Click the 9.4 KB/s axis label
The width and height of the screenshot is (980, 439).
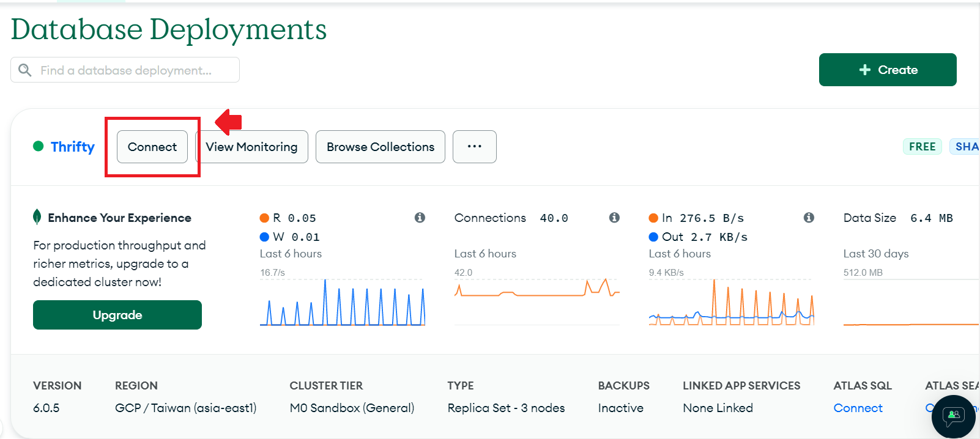(666, 273)
